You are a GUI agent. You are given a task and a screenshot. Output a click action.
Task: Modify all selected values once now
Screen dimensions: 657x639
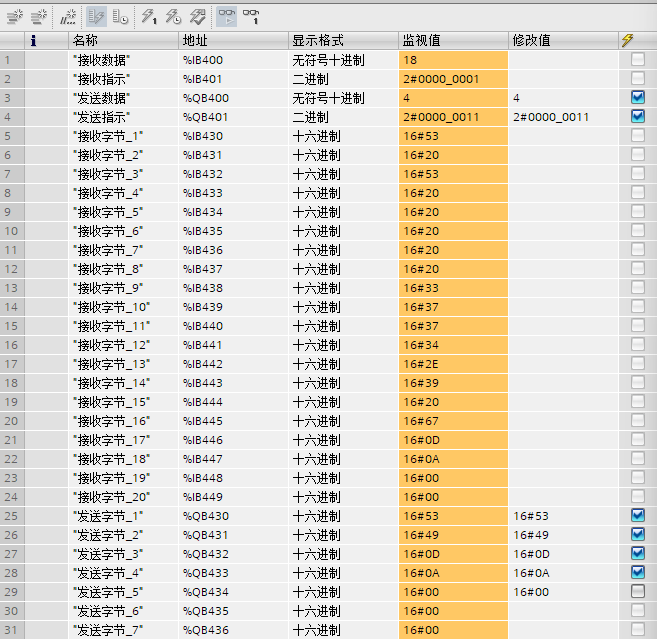click(149, 16)
